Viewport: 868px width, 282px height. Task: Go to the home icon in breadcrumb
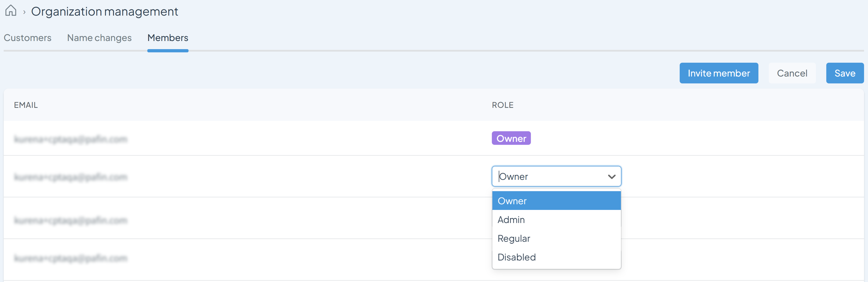[x=11, y=11]
